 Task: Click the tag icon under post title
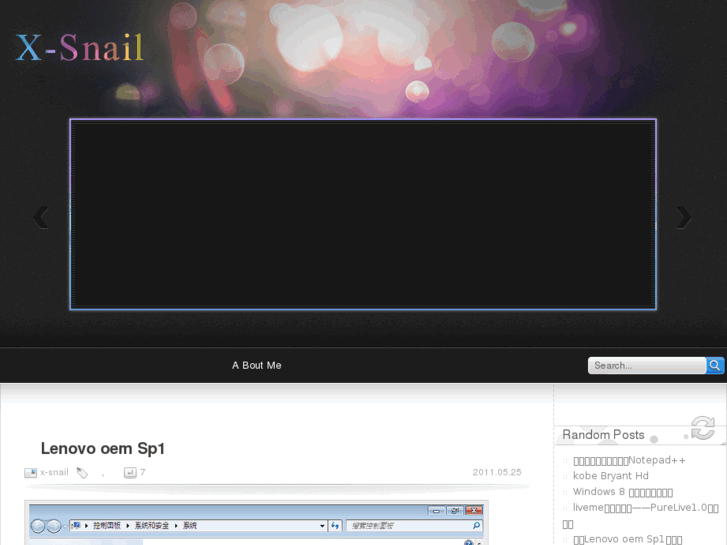coord(82,473)
